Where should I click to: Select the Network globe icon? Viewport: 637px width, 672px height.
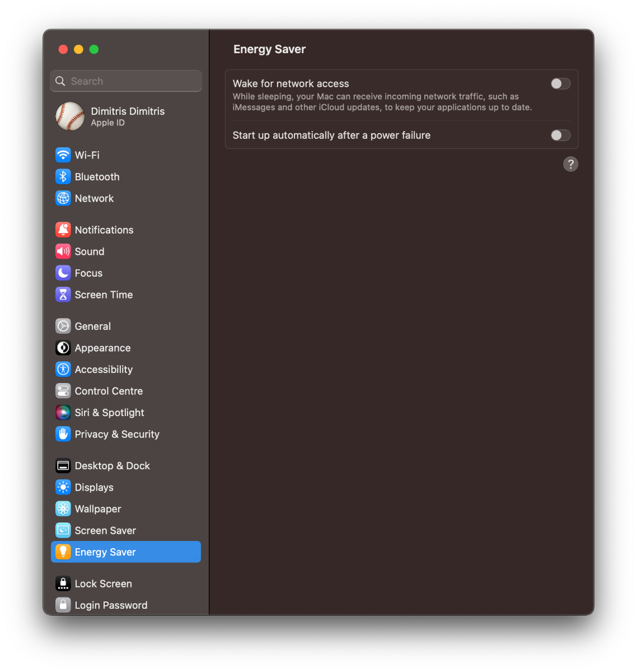(63, 198)
